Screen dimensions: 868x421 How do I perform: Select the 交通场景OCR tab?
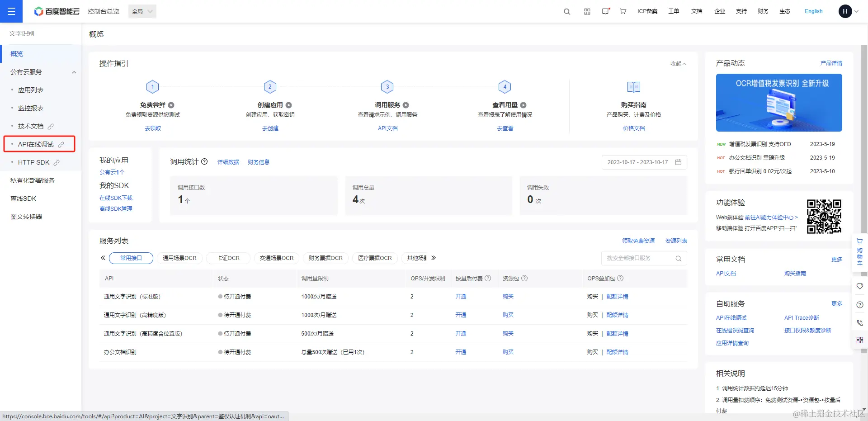[277, 258]
